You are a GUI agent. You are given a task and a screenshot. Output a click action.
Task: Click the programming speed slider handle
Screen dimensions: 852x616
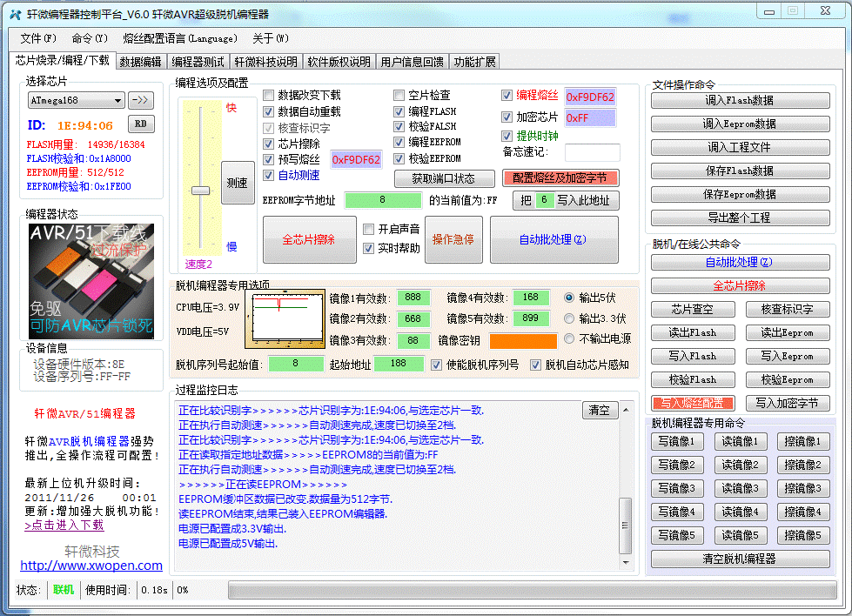[x=201, y=190]
